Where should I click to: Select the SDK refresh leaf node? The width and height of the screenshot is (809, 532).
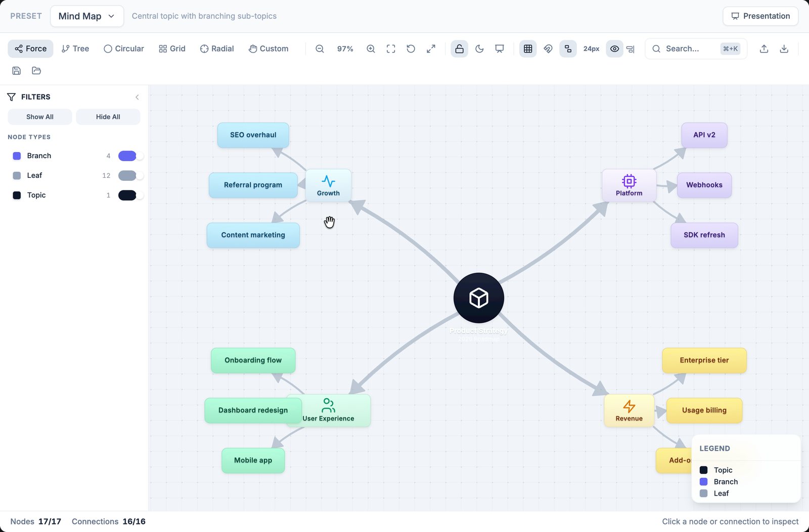click(704, 235)
